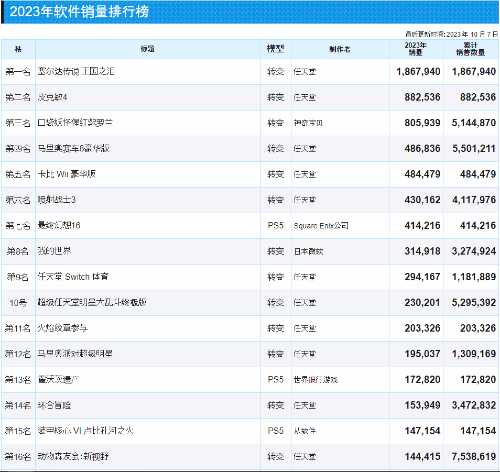Click the cumulative value 3,472,832

474,405
